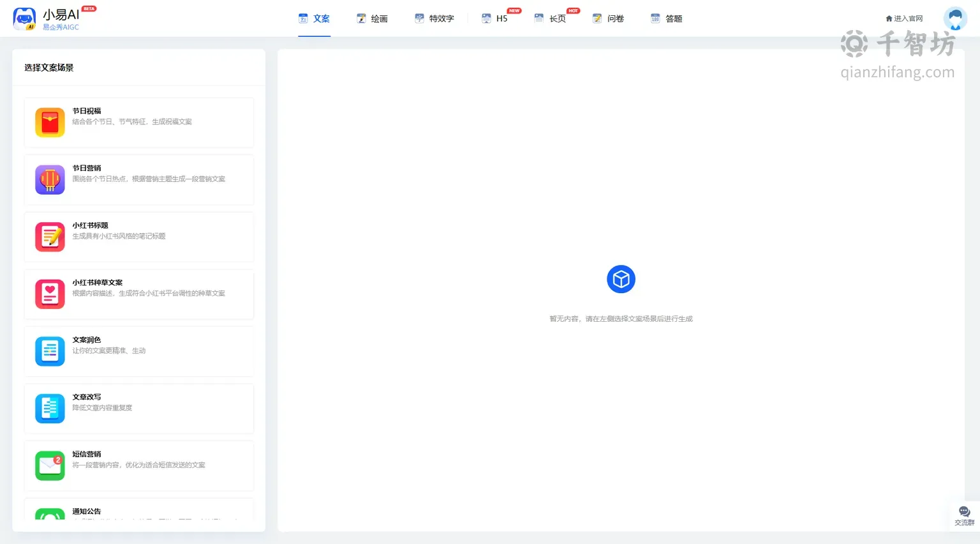Click the 小易AI robot logo
This screenshot has height=544, width=980.
[24, 19]
